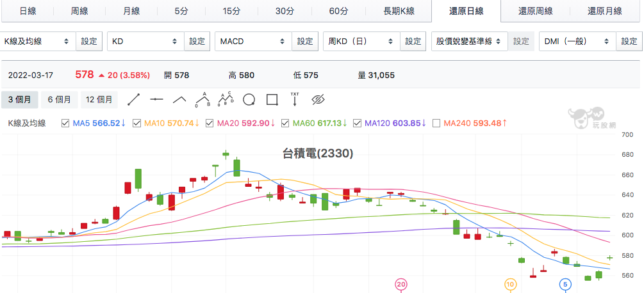Click the volume value 量 31,055
This screenshot has height=293, width=644.
376,75
